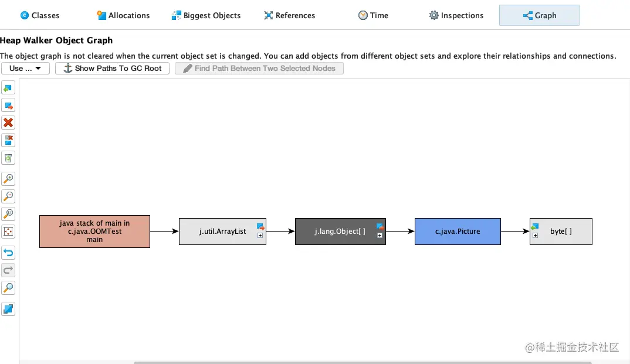Select the c.java.Picture graph node
The image size is (630, 364).
pos(458,232)
